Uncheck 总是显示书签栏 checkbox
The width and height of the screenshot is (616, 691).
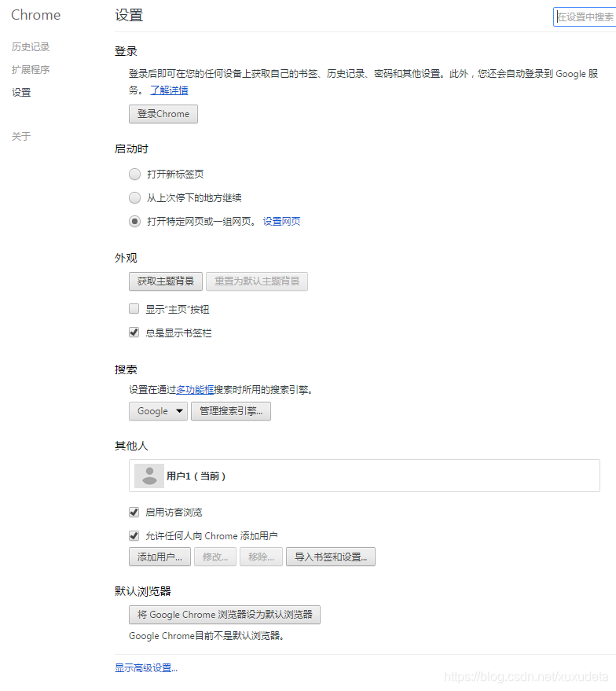(134, 333)
